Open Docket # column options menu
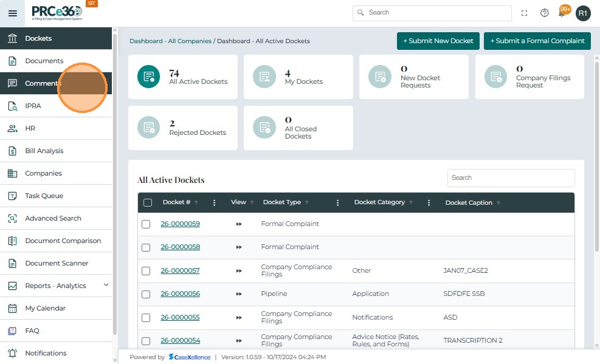Screen dimensions: 600x364 (x=214, y=203)
